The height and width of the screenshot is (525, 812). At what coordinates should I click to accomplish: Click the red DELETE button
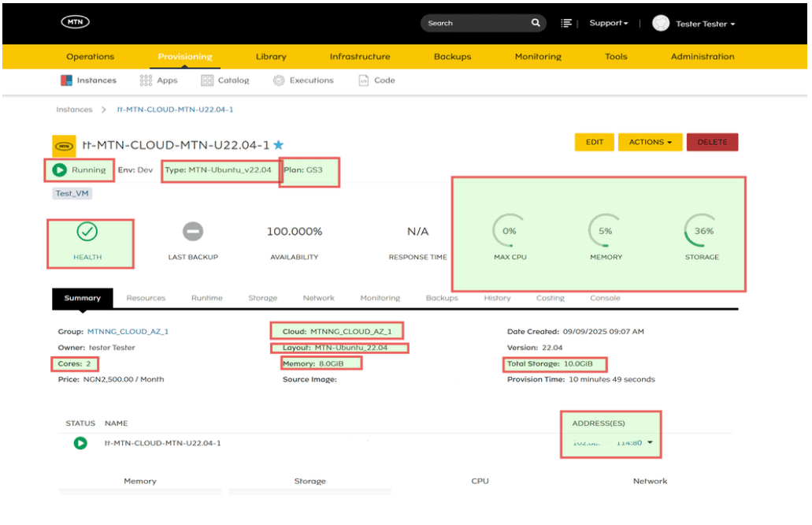click(x=712, y=142)
